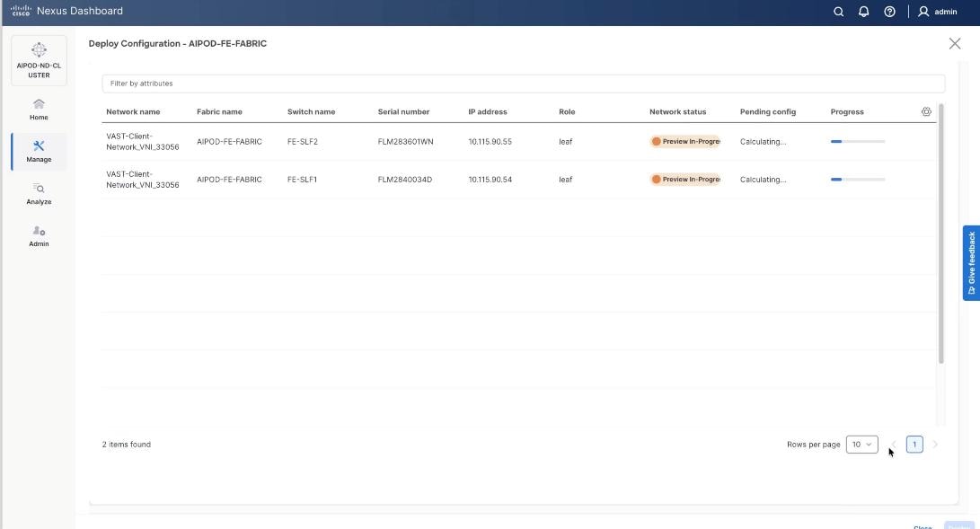
Task: Sort by Network status column
Action: 677,111
